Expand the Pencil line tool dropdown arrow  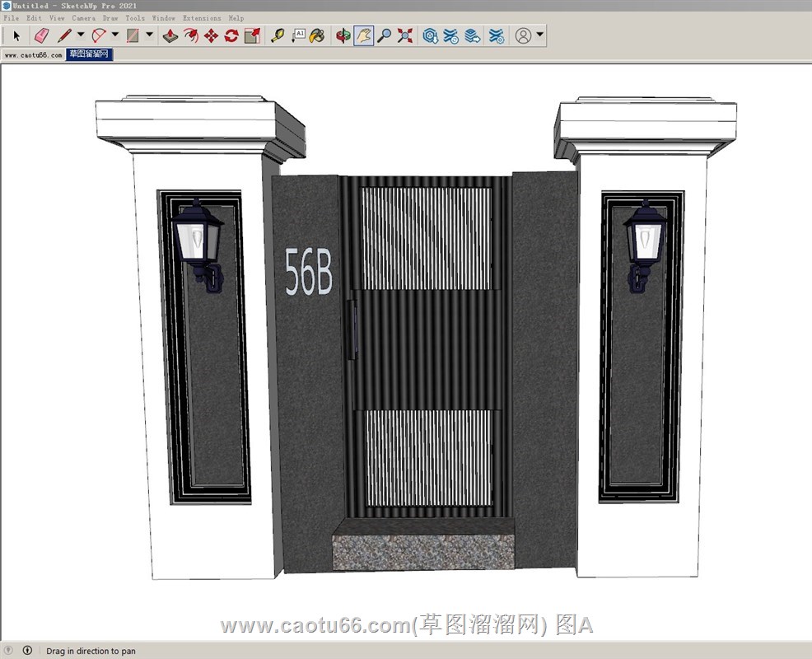pyautogui.click(x=81, y=35)
